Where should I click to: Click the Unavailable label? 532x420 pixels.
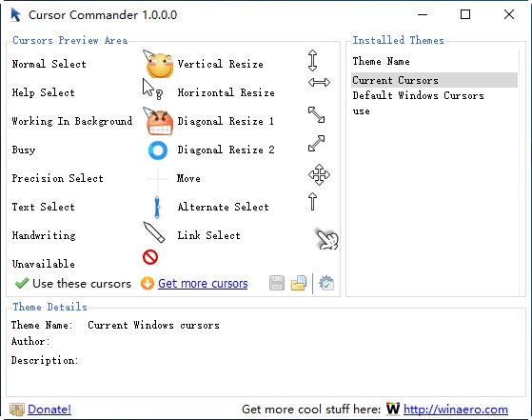pyautogui.click(x=44, y=264)
